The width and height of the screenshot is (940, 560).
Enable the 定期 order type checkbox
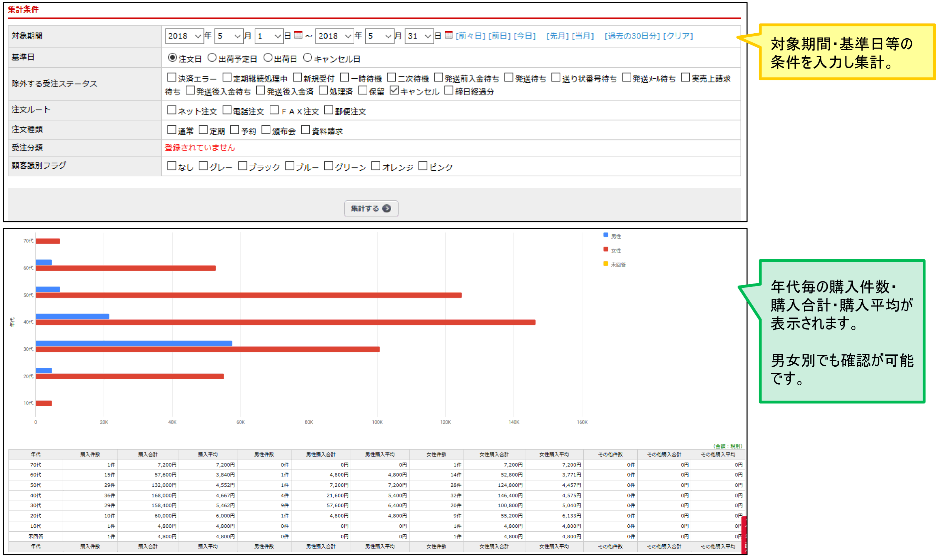point(203,130)
